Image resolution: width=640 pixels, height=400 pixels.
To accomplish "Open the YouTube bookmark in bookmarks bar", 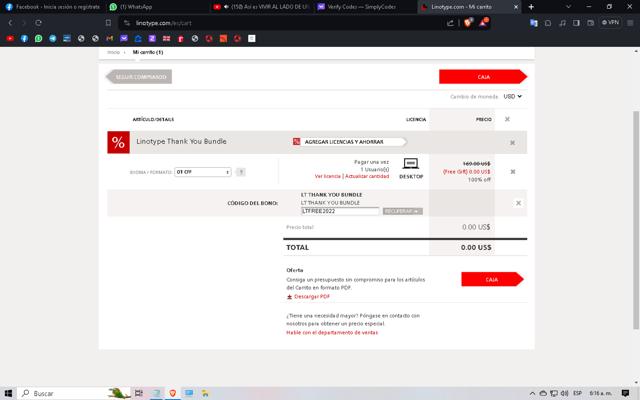I will point(10,38).
